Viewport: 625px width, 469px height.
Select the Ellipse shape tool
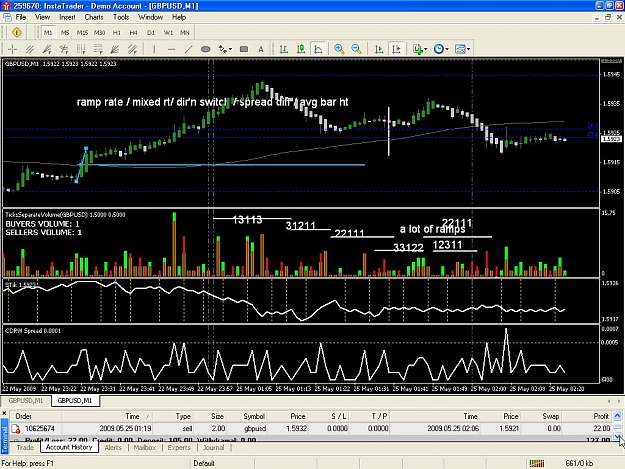click(x=206, y=49)
